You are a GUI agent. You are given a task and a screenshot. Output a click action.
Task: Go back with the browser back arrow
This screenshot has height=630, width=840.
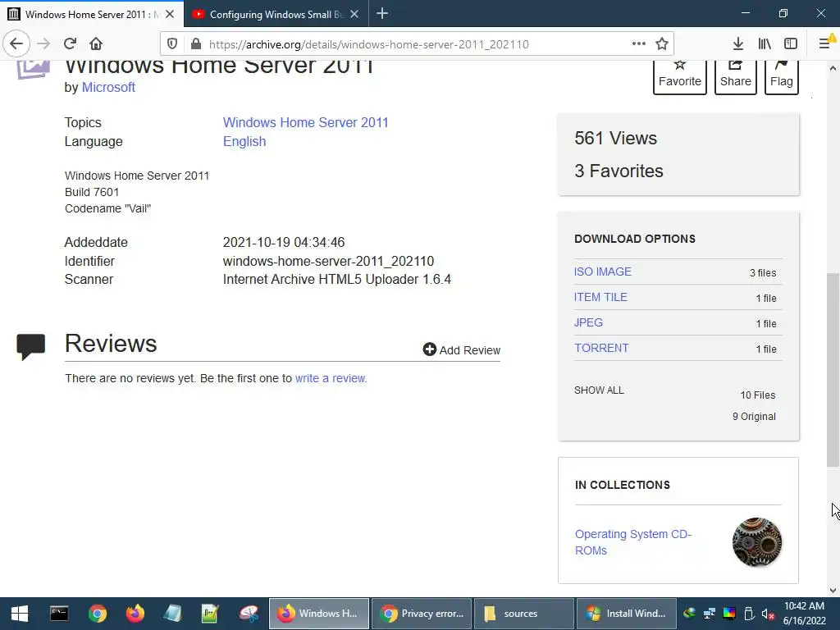(x=16, y=43)
